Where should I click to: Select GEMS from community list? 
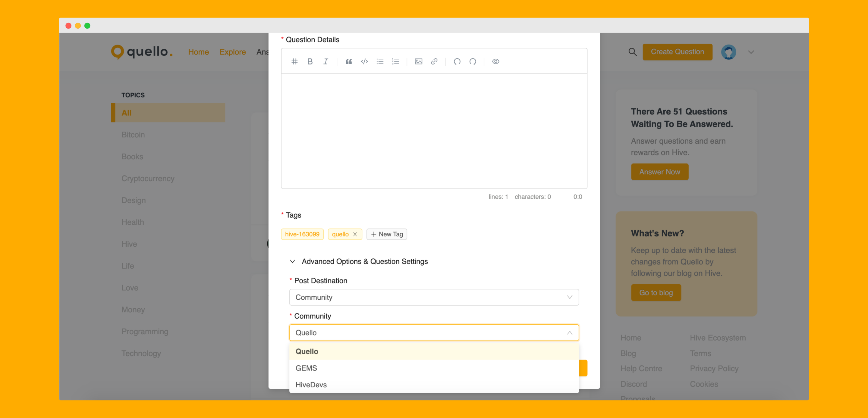(x=306, y=368)
